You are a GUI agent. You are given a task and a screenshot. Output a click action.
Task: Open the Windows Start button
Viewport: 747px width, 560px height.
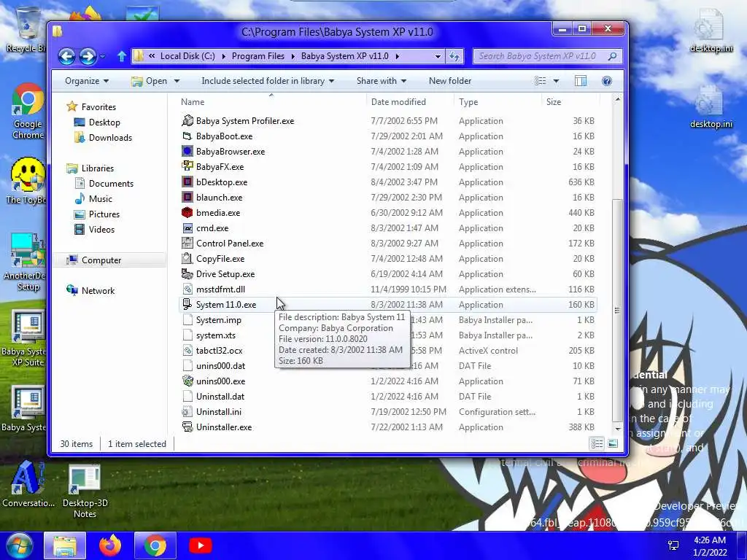18,545
